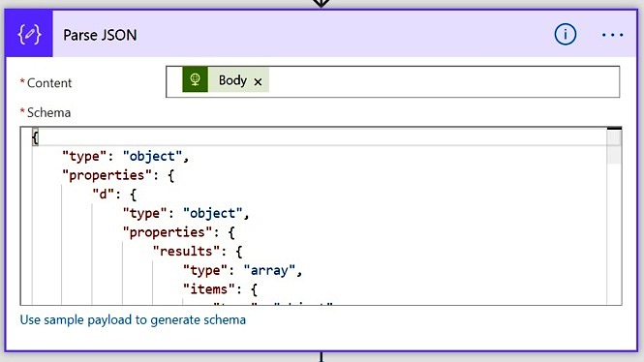This screenshot has height=362, width=644.
Task: Click the nested "type": "object" line
Action: click(186, 213)
